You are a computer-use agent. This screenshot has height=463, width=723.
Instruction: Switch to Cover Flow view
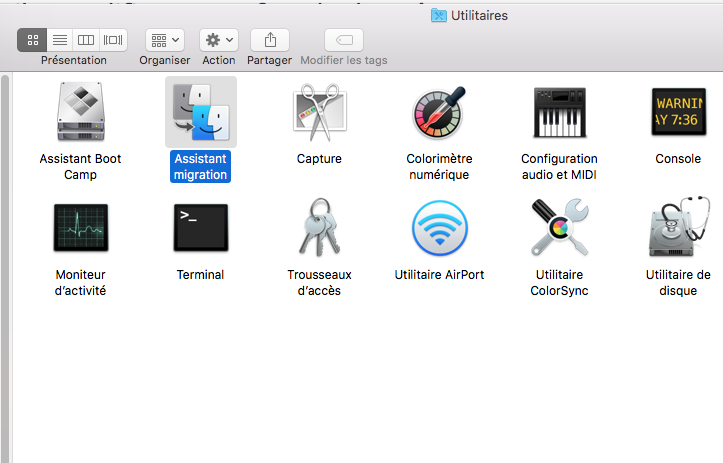pos(114,40)
